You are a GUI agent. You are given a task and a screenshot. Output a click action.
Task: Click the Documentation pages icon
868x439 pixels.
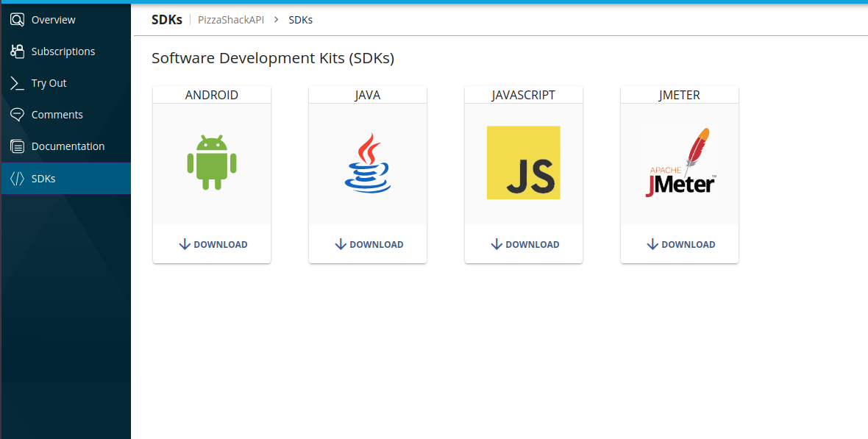point(17,146)
